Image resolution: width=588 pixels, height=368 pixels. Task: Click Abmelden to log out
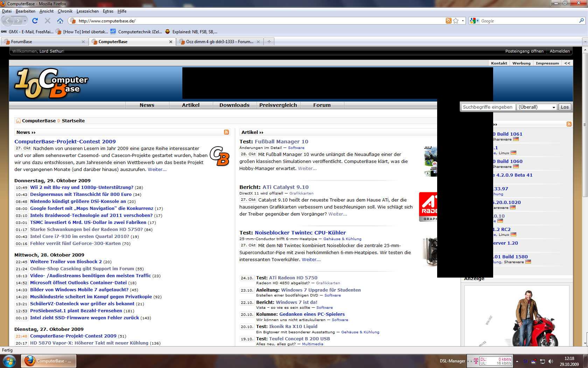click(x=560, y=51)
